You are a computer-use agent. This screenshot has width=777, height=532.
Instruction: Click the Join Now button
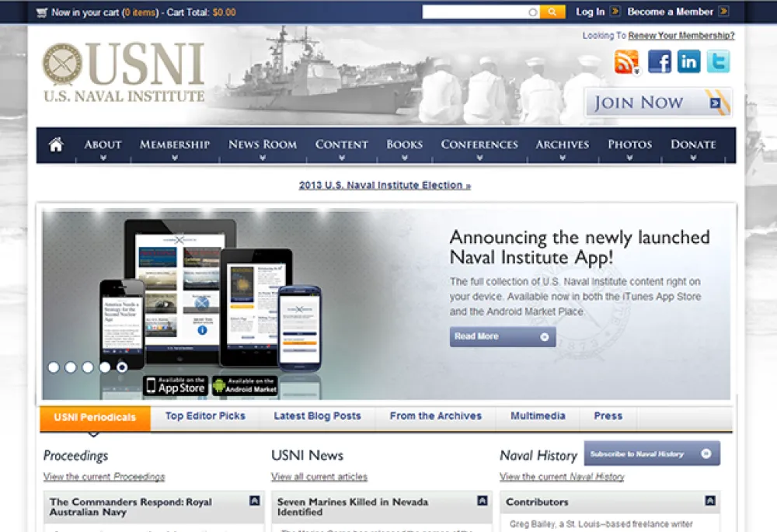657,103
